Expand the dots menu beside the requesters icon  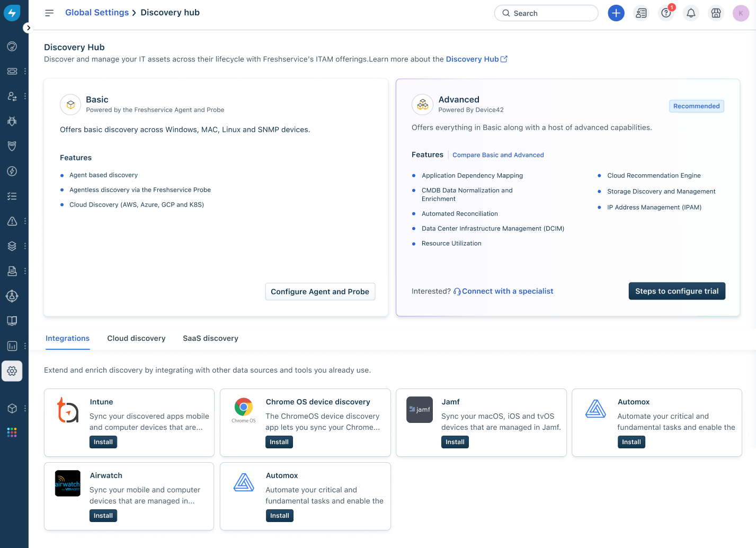point(25,96)
